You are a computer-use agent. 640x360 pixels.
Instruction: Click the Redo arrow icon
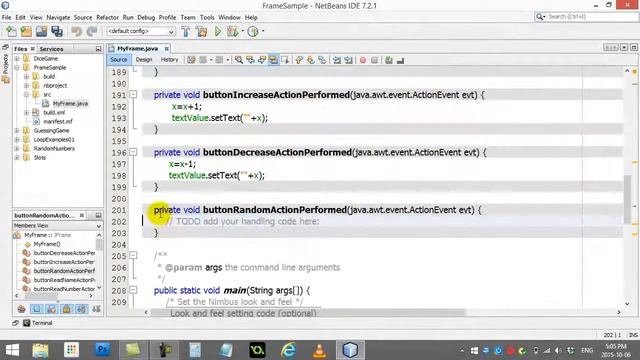92,31
